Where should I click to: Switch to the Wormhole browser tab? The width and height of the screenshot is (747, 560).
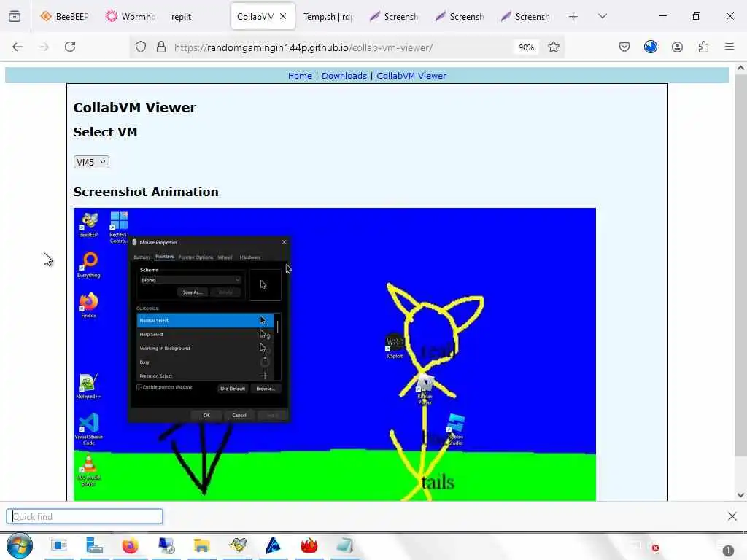click(131, 16)
